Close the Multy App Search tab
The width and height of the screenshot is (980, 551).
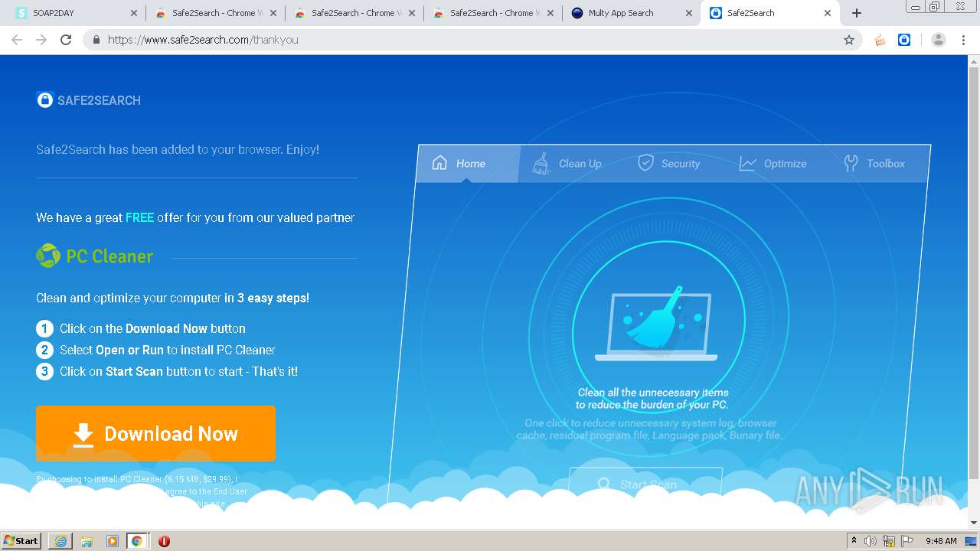pyautogui.click(x=688, y=13)
